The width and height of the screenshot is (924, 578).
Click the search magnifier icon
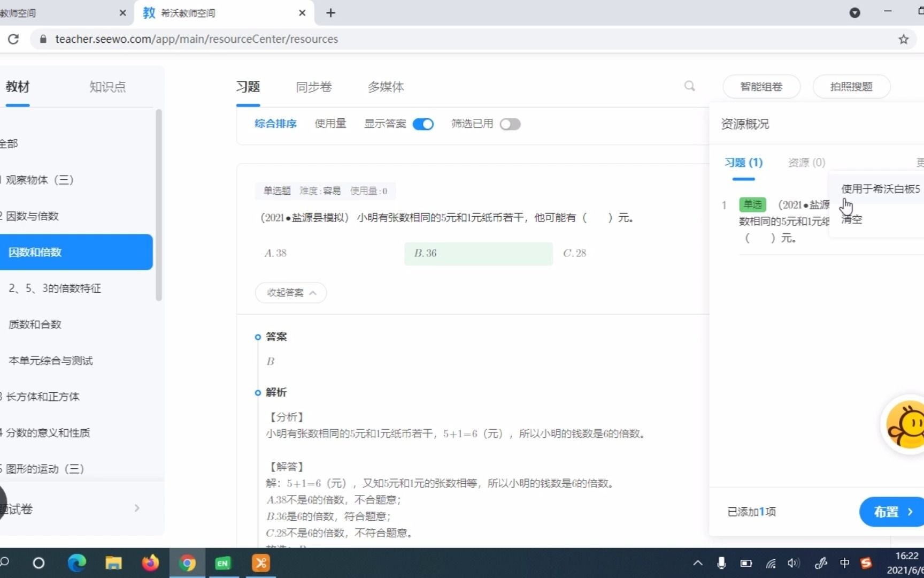point(689,86)
